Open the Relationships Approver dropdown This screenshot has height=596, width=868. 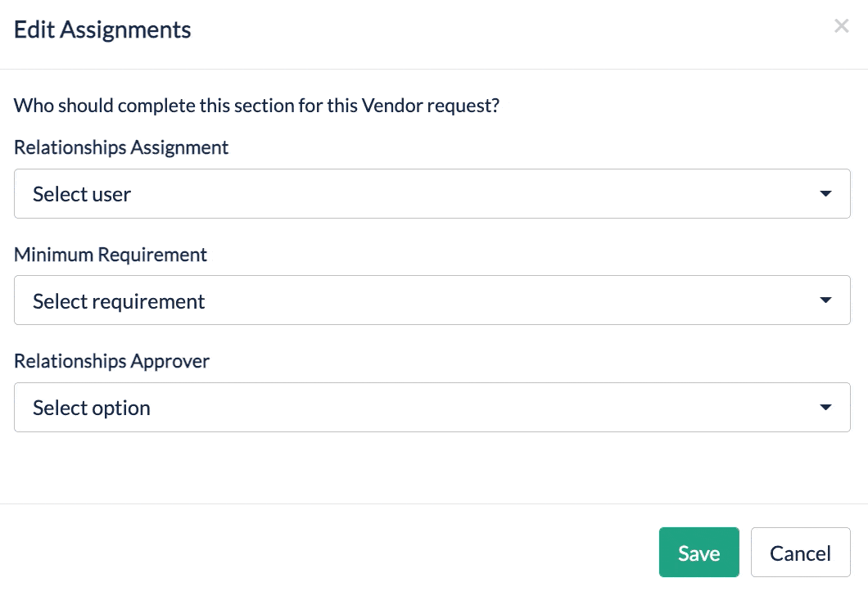pos(432,407)
